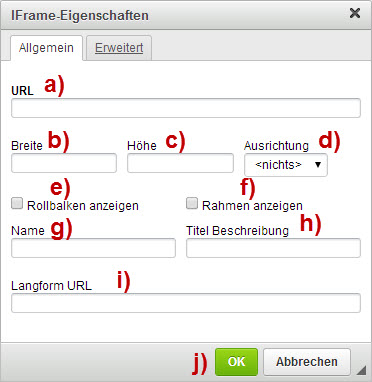Focus the URL input field

(186, 108)
